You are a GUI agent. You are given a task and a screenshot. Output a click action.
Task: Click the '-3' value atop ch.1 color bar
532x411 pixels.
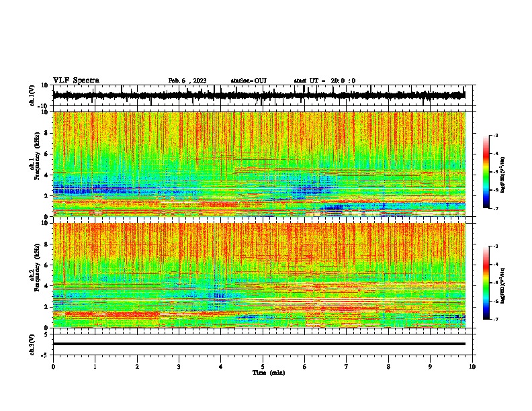click(496, 136)
